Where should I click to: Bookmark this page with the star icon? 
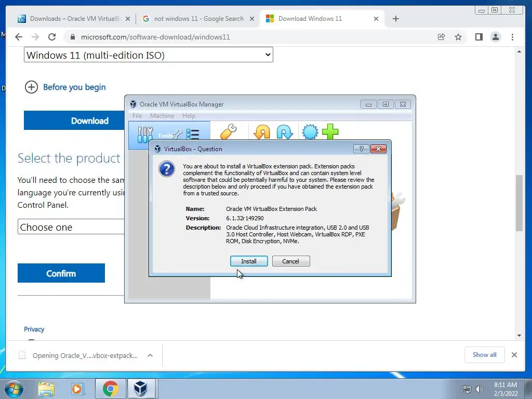click(x=458, y=37)
